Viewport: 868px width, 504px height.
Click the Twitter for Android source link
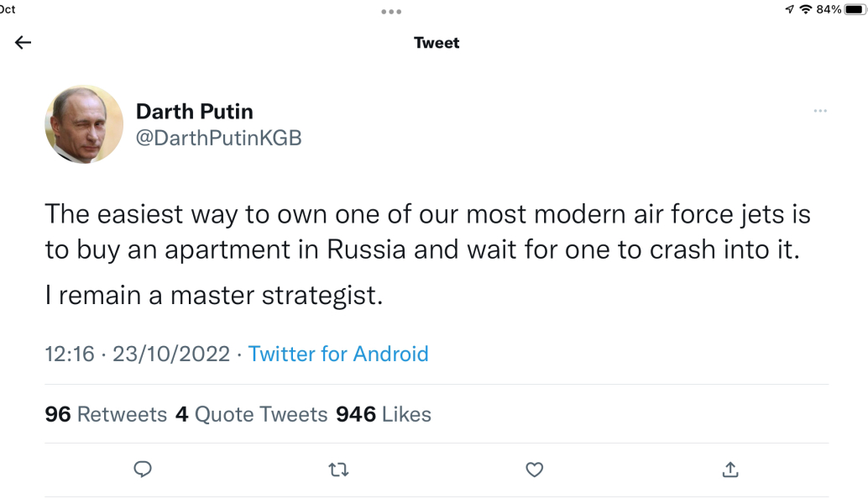click(x=338, y=354)
